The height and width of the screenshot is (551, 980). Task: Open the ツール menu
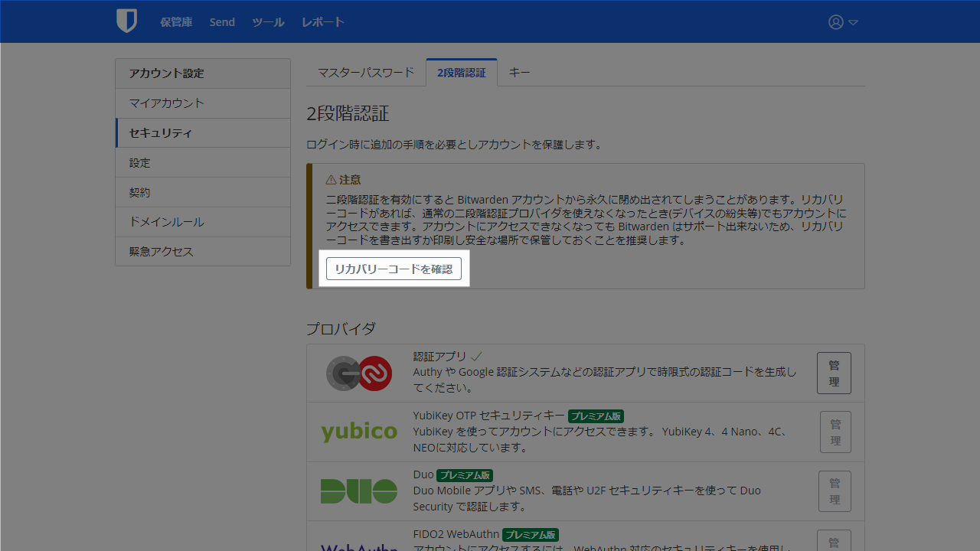tap(268, 22)
